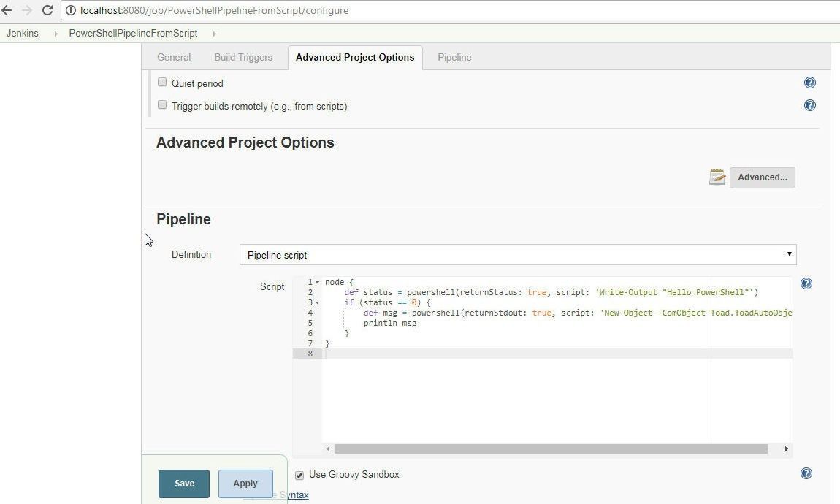Open the Definition dropdown Pipeline script
Viewport: 840px width, 504px height.
click(x=517, y=255)
